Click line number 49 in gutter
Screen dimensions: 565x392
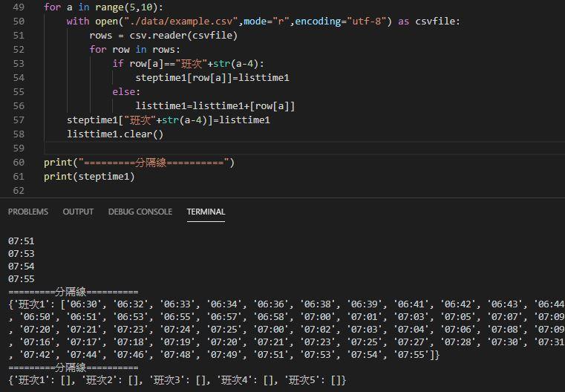coord(19,7)
